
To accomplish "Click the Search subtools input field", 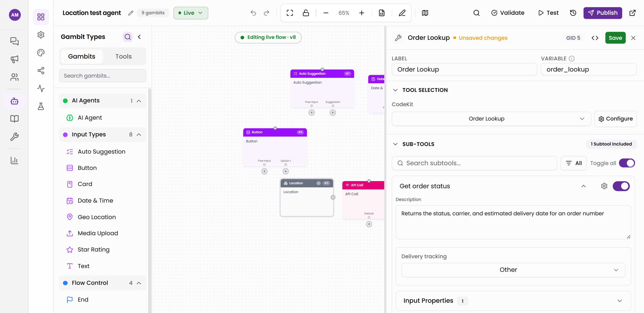I will click(x=474, y=163).
